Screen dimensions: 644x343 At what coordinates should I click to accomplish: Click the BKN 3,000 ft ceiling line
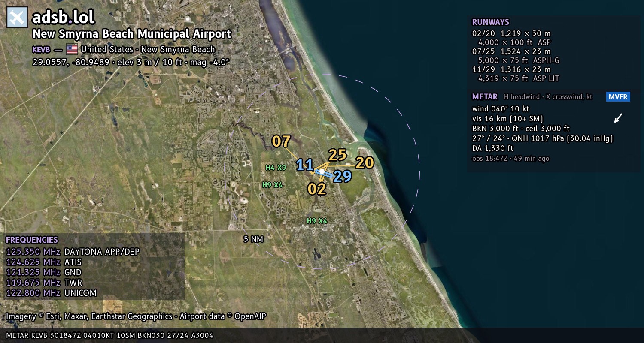tap(521, 129)
